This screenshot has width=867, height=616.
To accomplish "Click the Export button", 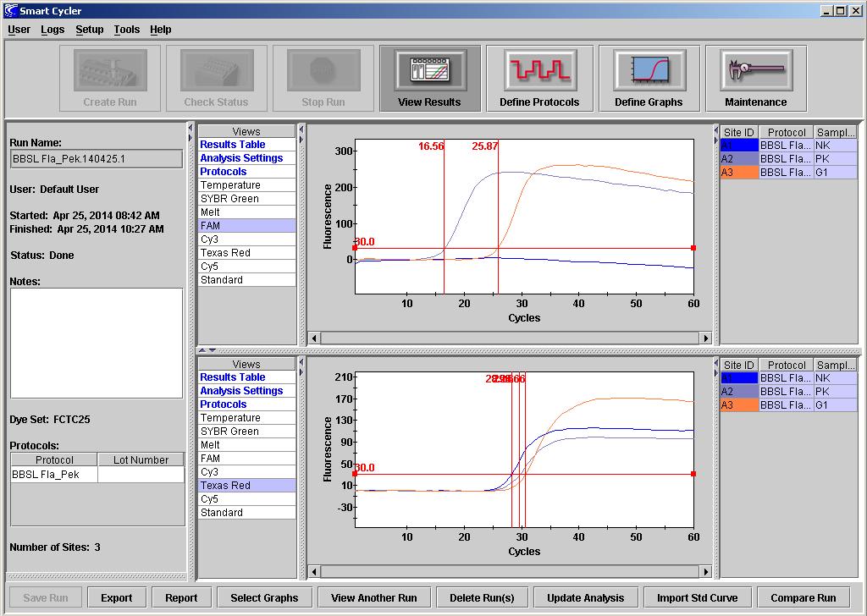I will point(116,597).
